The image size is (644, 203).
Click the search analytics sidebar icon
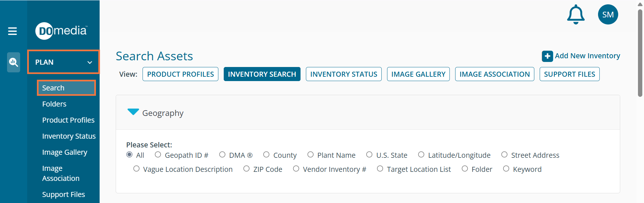point(13,62)
